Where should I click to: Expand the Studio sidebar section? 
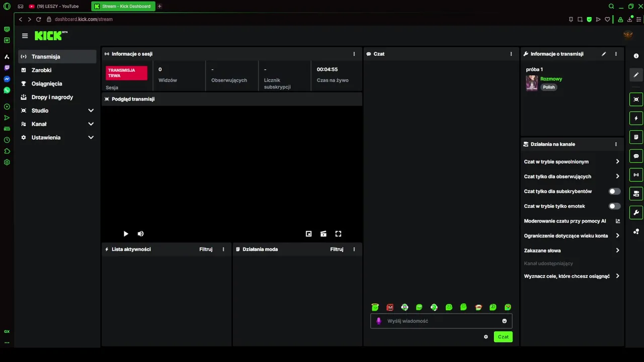point(57,111)
